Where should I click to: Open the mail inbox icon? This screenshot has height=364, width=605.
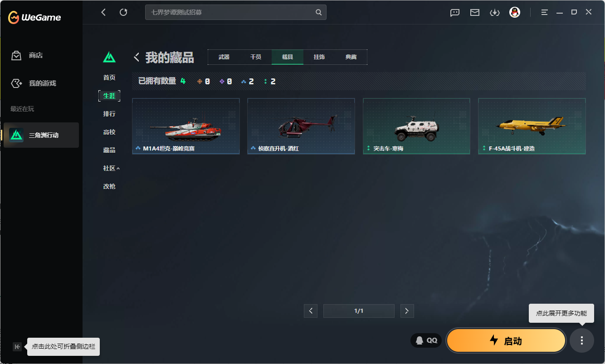pyautogui.click(x=475, y=13)
